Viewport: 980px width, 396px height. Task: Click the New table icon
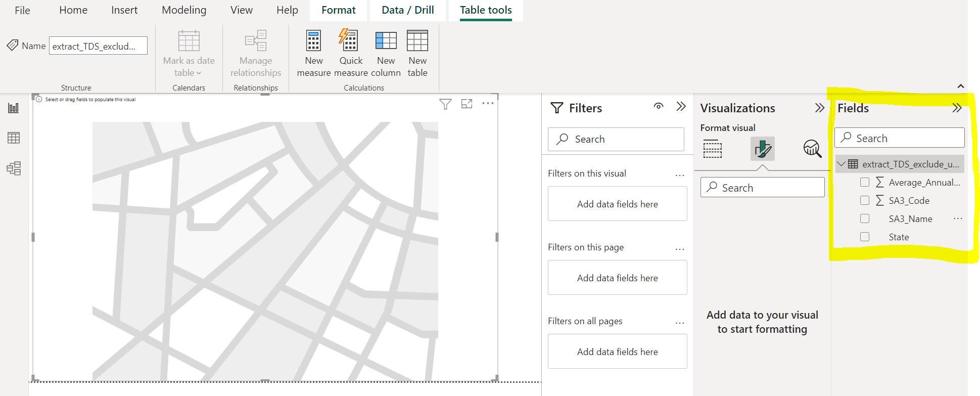[x=417, y=41]
